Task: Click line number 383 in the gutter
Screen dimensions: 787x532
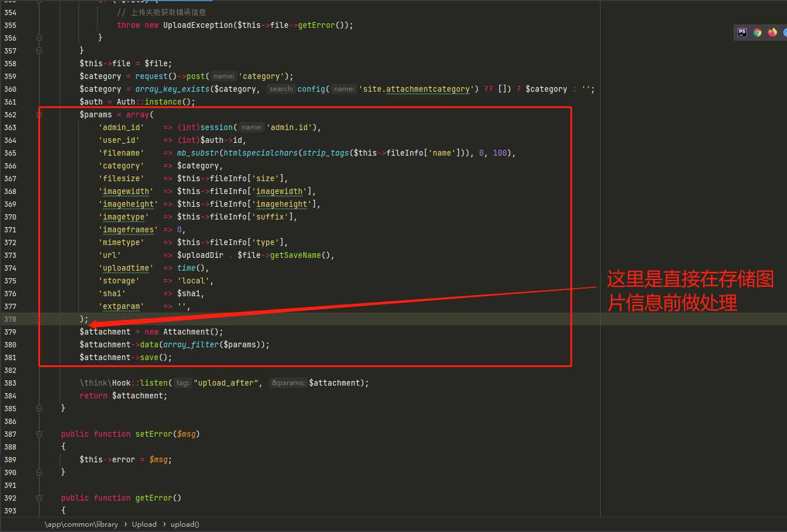Action: click(10, 383)
